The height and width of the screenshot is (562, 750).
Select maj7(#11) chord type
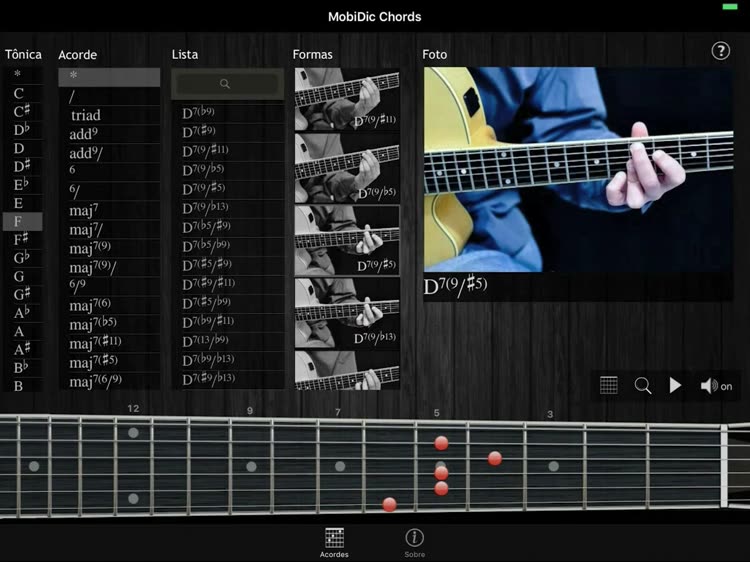click(x=109, y=343)
